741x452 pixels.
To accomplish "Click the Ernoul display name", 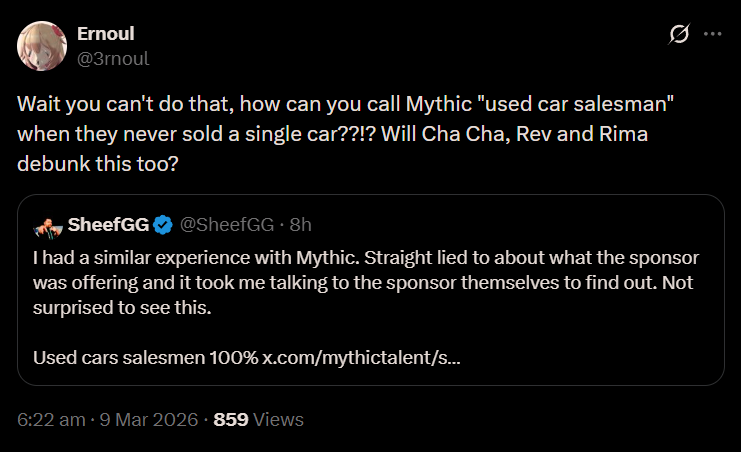I will tap(106, 33).
